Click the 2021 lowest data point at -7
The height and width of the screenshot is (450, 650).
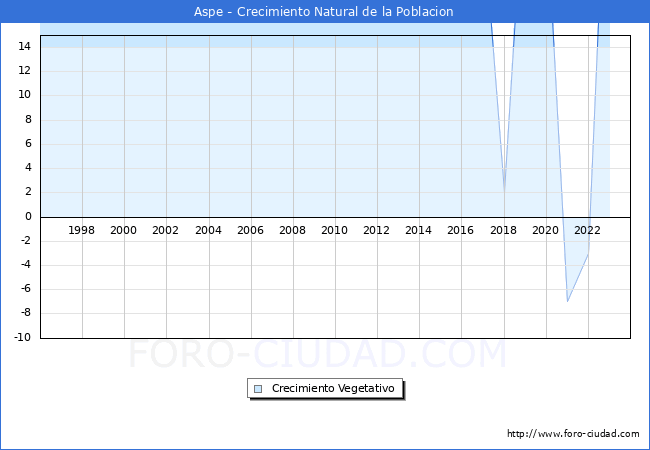[567, 301]
